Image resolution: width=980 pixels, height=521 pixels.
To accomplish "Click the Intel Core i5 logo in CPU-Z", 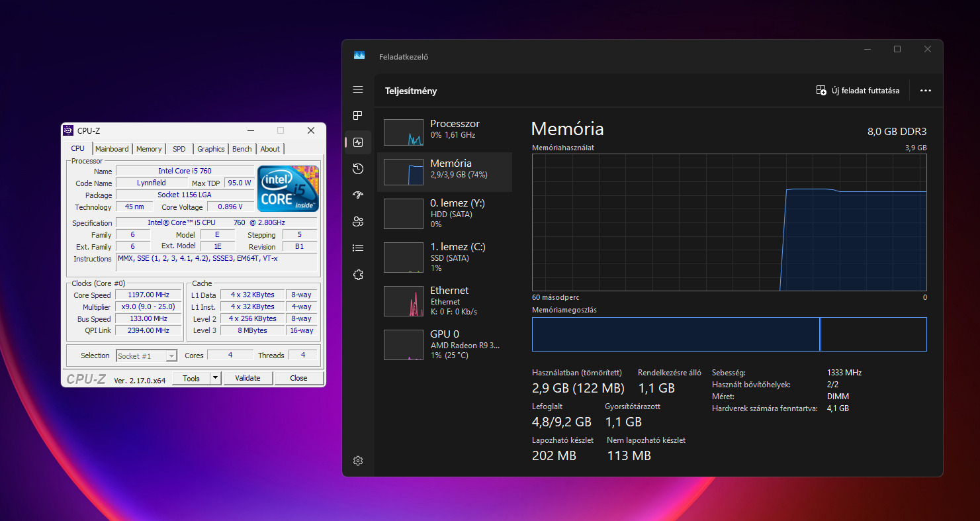I will point(288,189).
